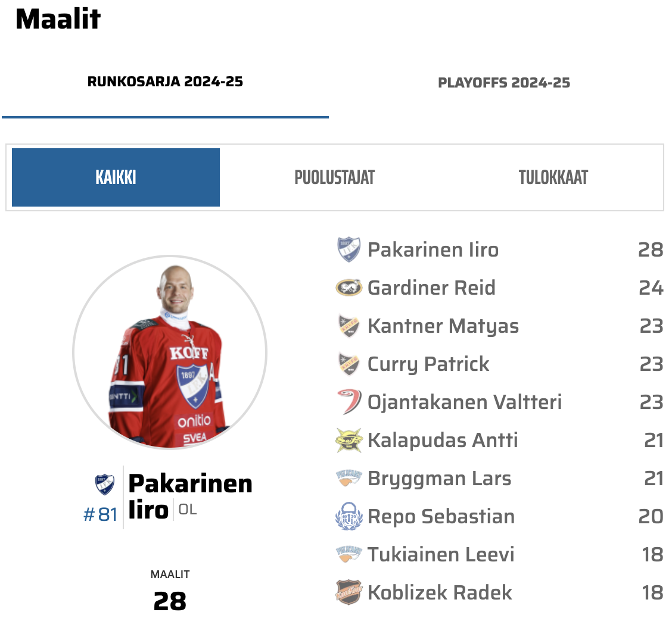672x637 pixels.
Task: Filter goals by Puolustajat
Action: (334, 177)
